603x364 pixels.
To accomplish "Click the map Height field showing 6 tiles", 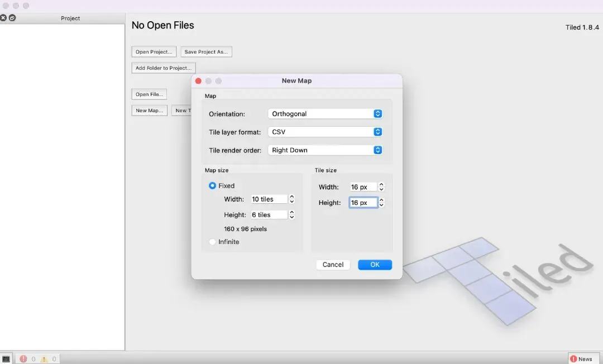I will click(x=269, y=215).
